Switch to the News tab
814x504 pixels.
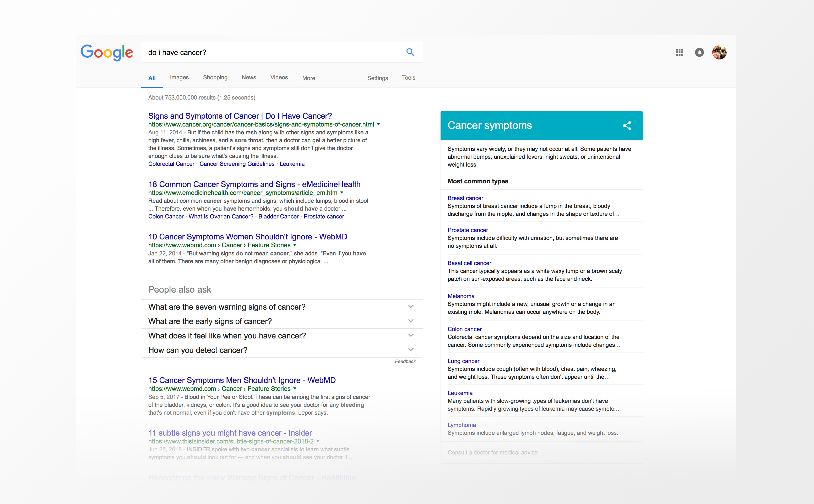point(249,77)
